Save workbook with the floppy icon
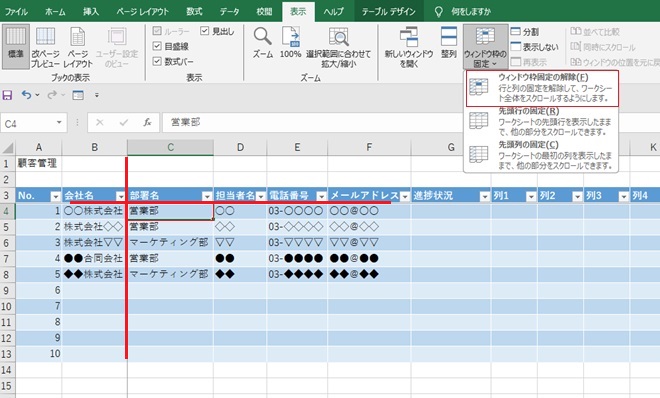 click(8, 95)
